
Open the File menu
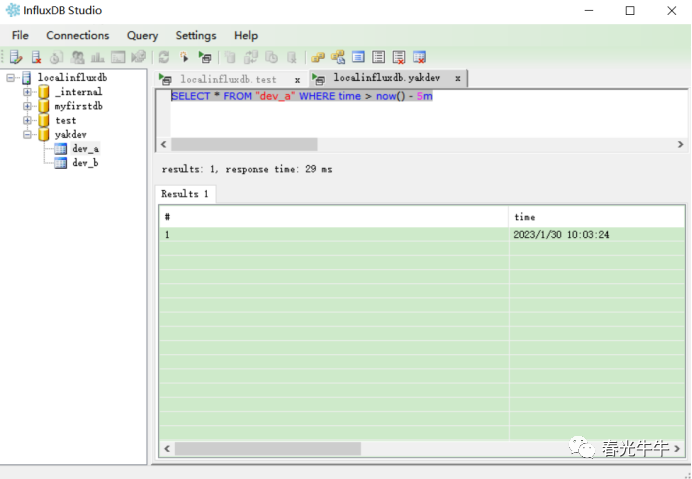tap(20, 35)
